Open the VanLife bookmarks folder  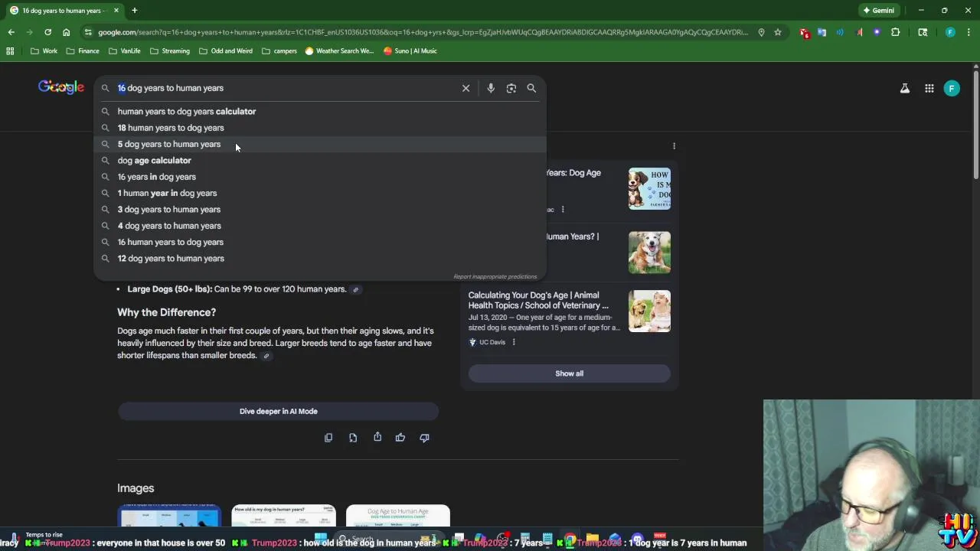124,51
